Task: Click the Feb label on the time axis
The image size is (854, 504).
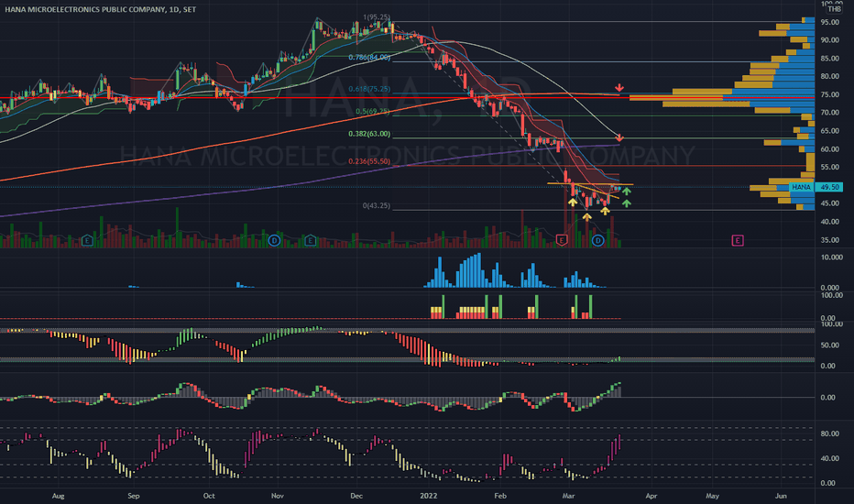Action: click(x=500, y=496)
